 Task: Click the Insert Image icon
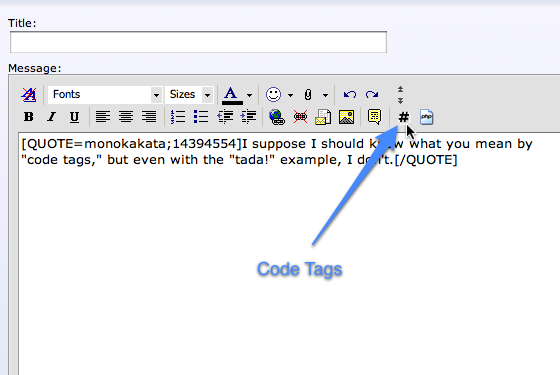tap(346, 117)
